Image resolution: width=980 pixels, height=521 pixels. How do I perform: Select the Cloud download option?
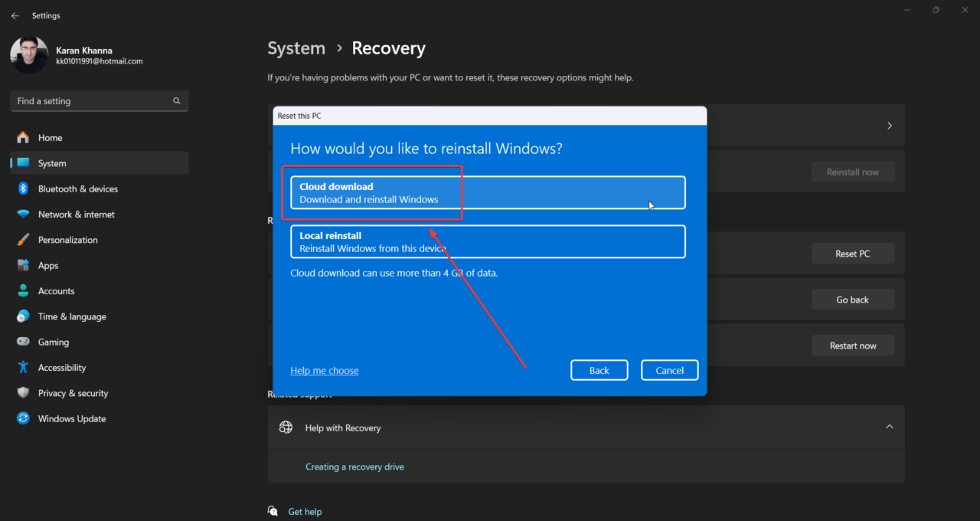coord(488,193)
